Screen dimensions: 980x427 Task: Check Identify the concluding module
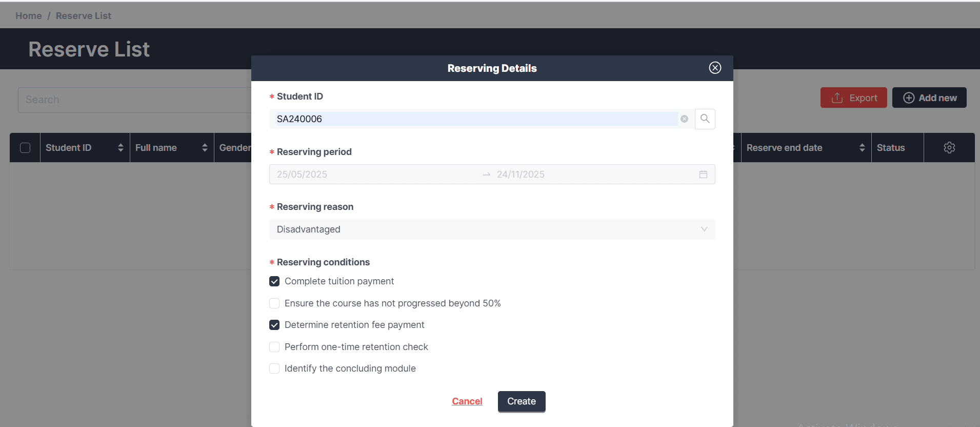(x=274, y=368)
